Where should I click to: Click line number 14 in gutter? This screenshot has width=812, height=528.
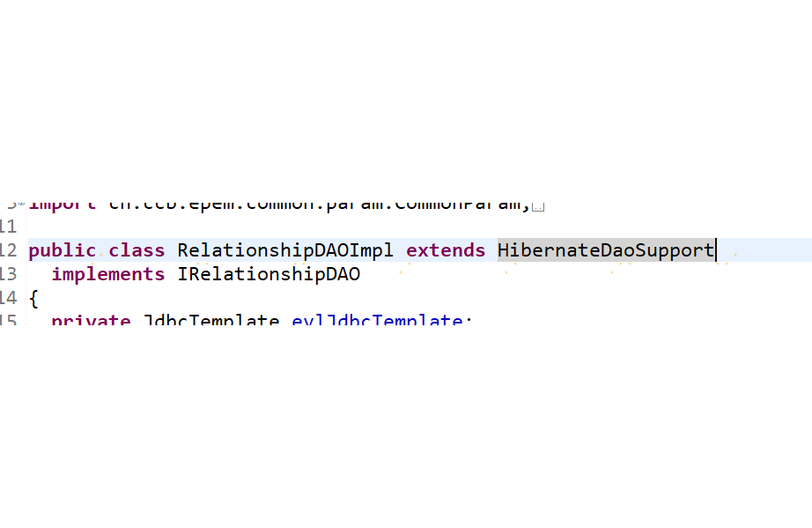click(x=8, y=298)
